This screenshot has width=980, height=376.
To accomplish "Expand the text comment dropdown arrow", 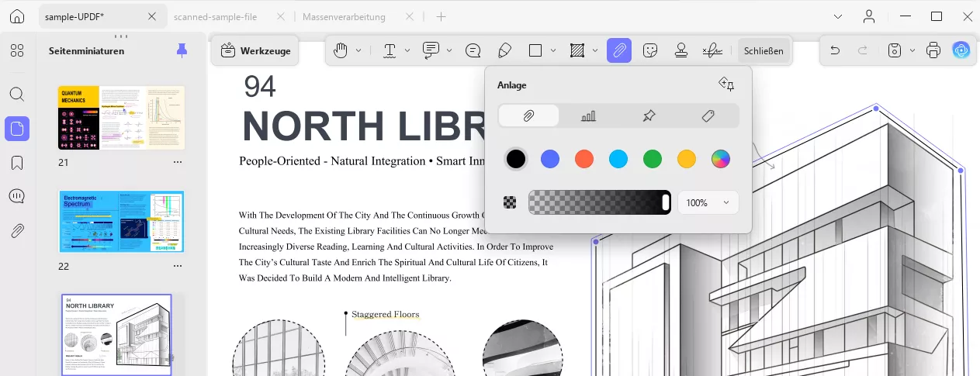I will pyautogui.click(x=450, y=50).
